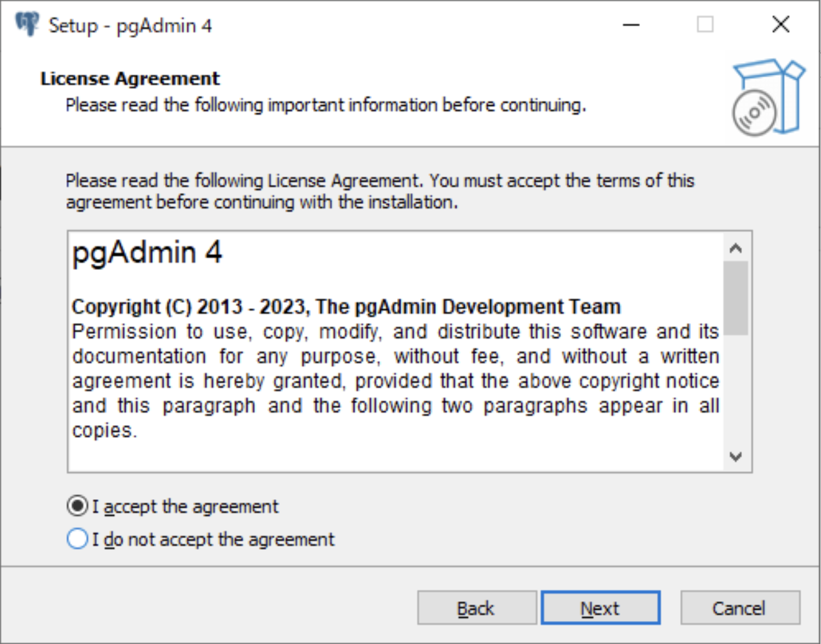
Task: Click the "Please read the following License Agreement" instruction
Action: pyautogui.click(x=380, y=191)
